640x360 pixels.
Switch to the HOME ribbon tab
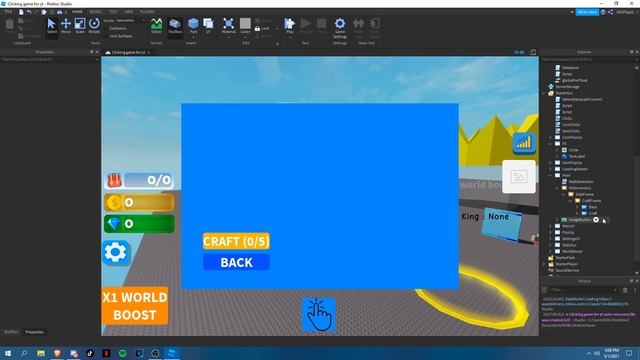tap(77, 12)
